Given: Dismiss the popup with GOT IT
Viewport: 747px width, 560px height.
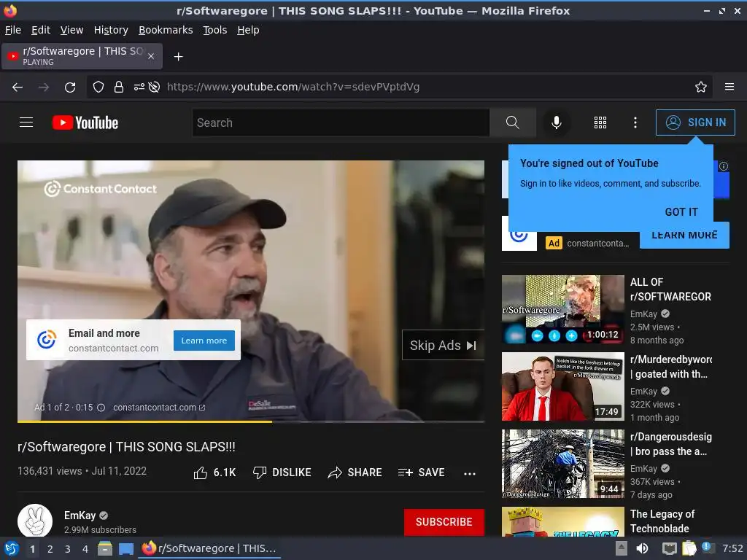Looking at the screenshot, I should [681, 212].
